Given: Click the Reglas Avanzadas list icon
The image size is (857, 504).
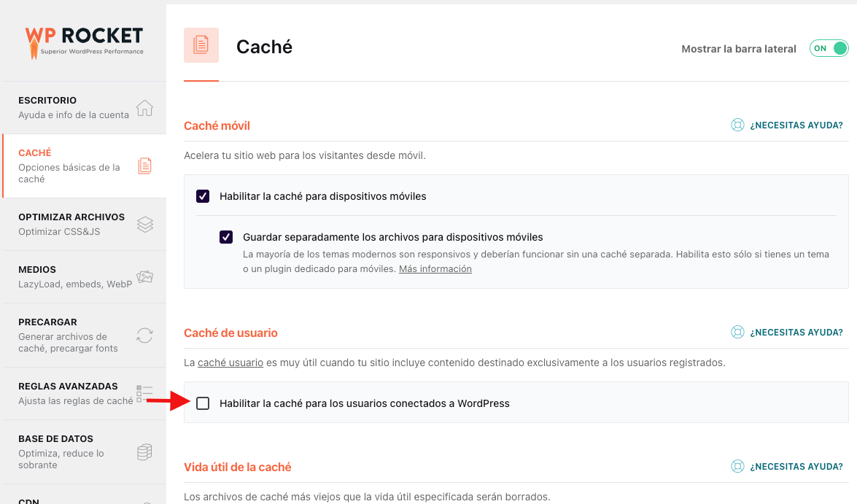Looking at the screenshot, I should coord(144,394).
